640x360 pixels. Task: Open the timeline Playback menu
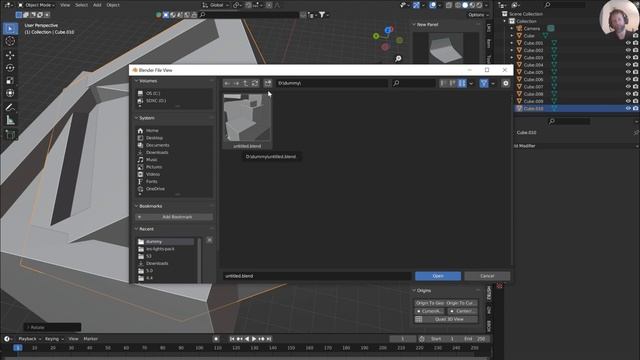click(x=30, y=339)
